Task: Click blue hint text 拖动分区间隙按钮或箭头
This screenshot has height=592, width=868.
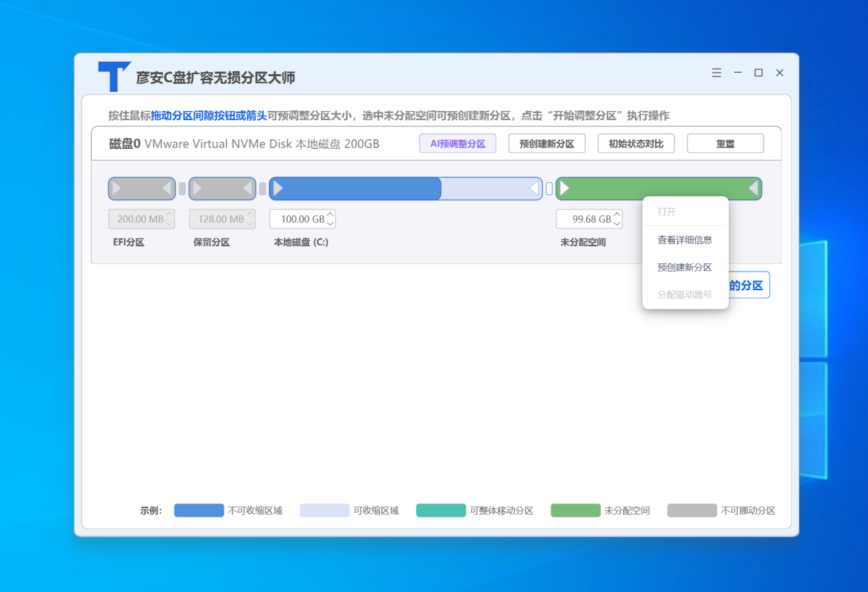Action: coord(208,115)
